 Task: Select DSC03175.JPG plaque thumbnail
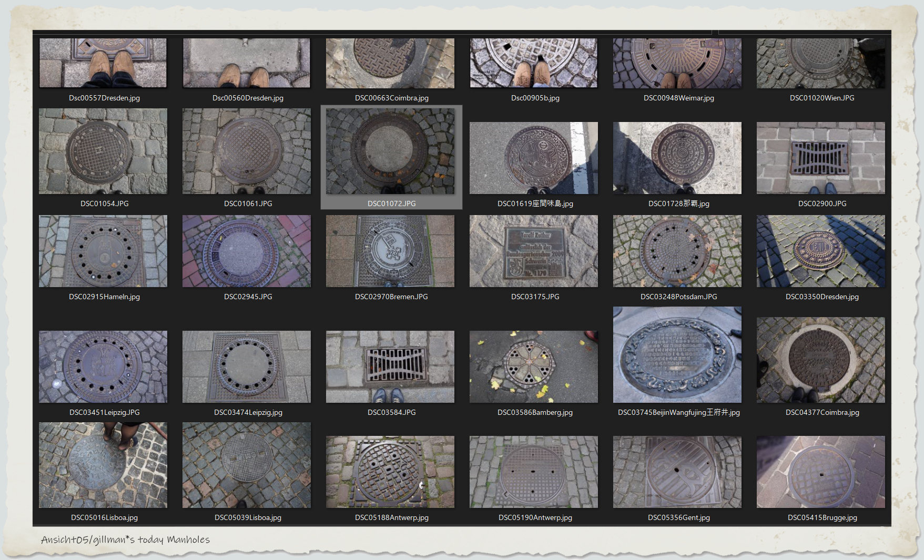534,251
